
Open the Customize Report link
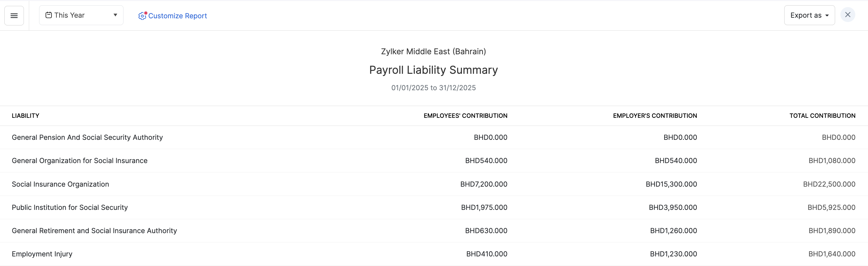[x=177, y=16]
